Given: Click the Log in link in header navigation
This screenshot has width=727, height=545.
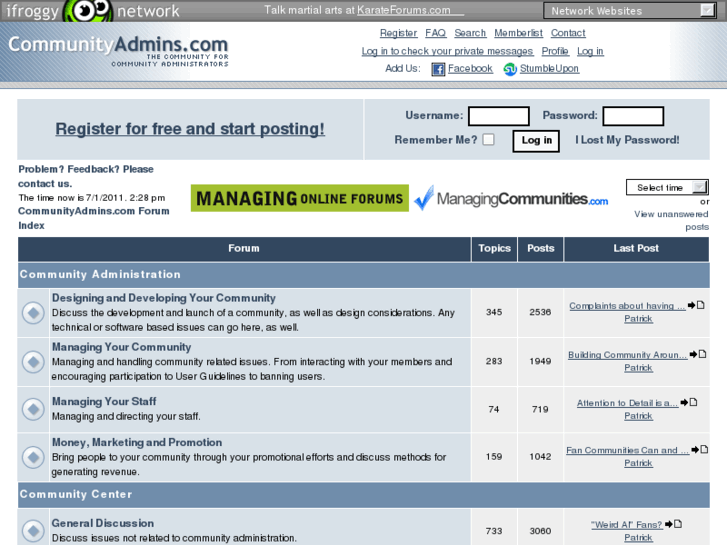Looking at the screenshot, I should (590, 51).
